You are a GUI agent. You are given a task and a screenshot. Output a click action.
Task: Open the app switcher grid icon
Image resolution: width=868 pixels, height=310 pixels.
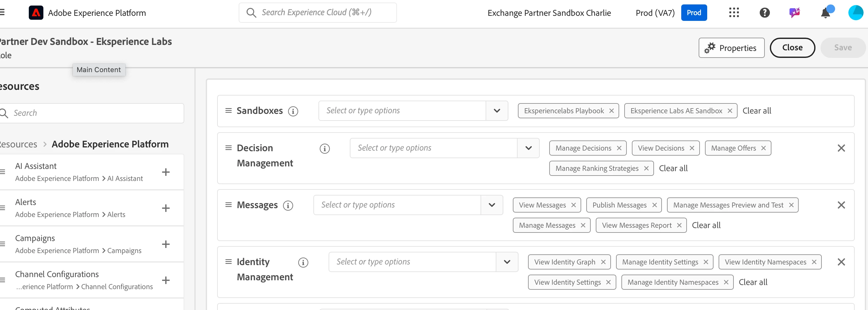733,13
